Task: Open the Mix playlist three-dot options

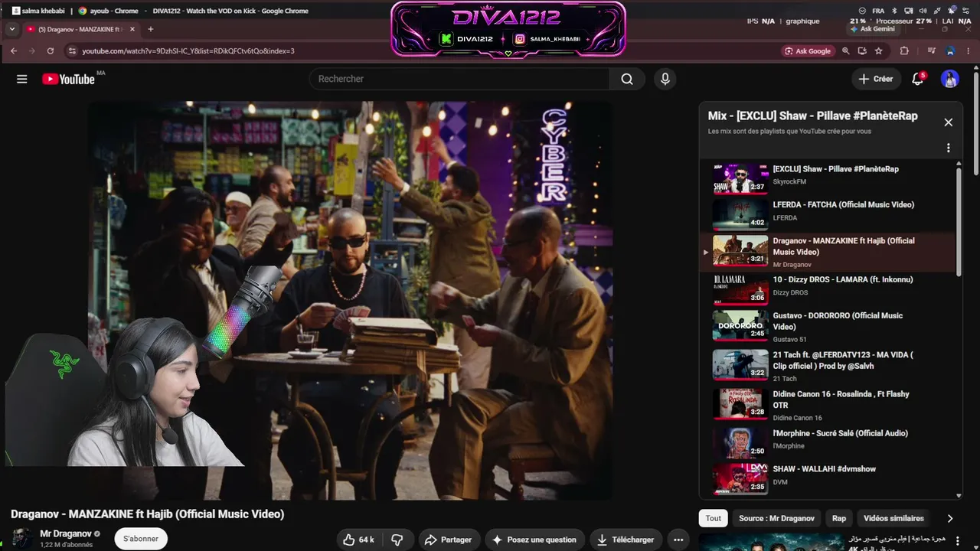Action: click(948, 148)
